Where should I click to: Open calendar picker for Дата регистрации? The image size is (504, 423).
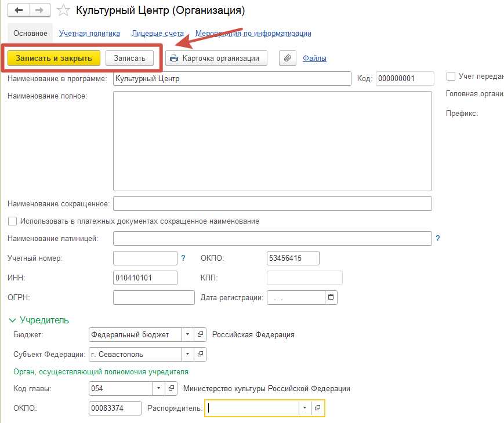tap(331, 297)
